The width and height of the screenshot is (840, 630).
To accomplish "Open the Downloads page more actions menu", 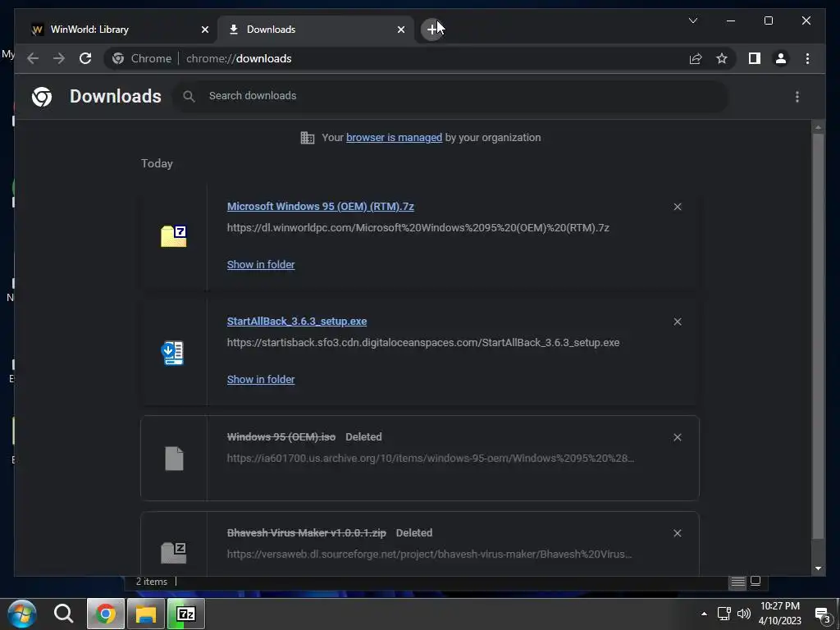I will [797, 97].
